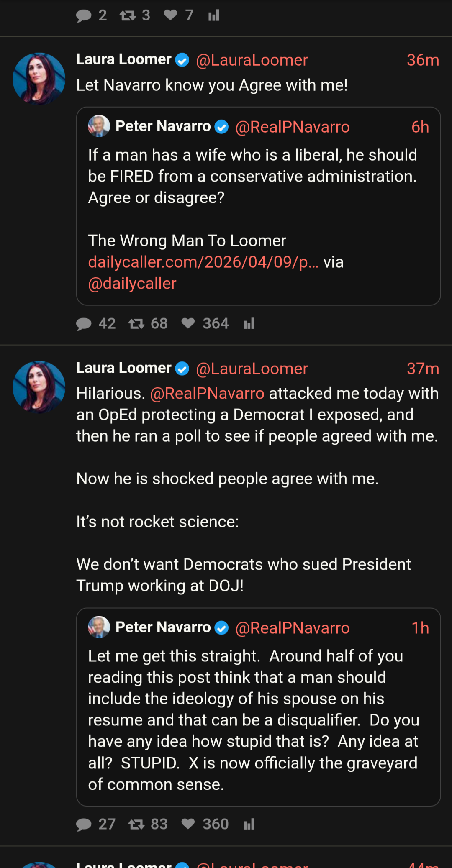Reply to the 'Let Navarro know' post
The height and width of the screenshot is (868, 452).
click(x=84, y=324)
